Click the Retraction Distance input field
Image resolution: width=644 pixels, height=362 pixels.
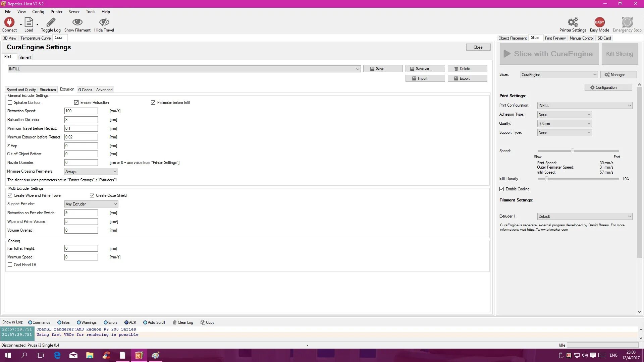(x=81, y=119)
